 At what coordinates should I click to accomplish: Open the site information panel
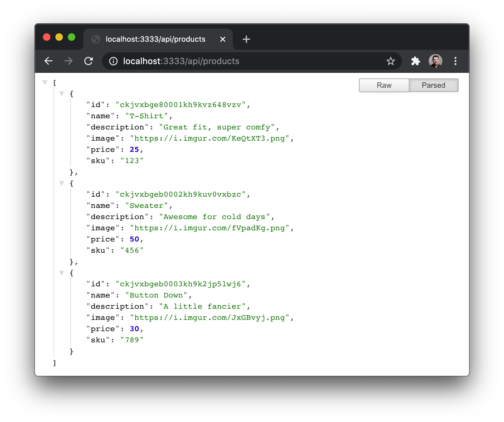(x=113, y=61)
